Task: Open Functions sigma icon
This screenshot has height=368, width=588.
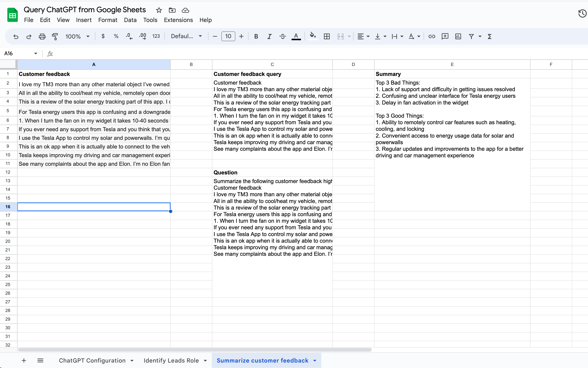Action: coord(490,36)
